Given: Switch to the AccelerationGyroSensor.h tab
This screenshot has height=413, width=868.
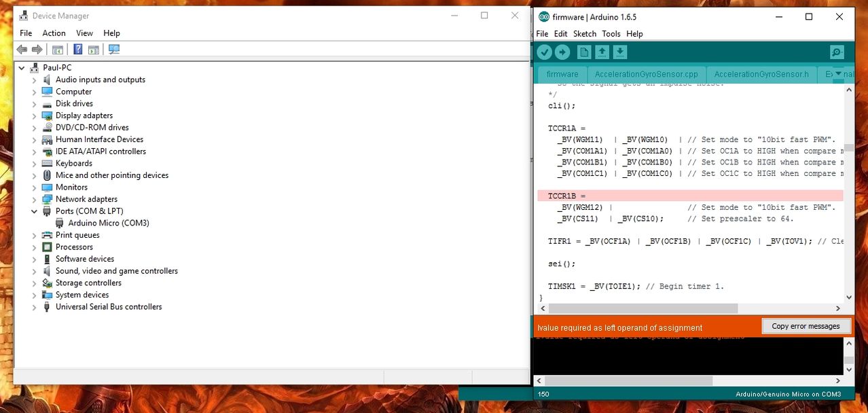Looking at the screenshot, I should click(761, 74).
